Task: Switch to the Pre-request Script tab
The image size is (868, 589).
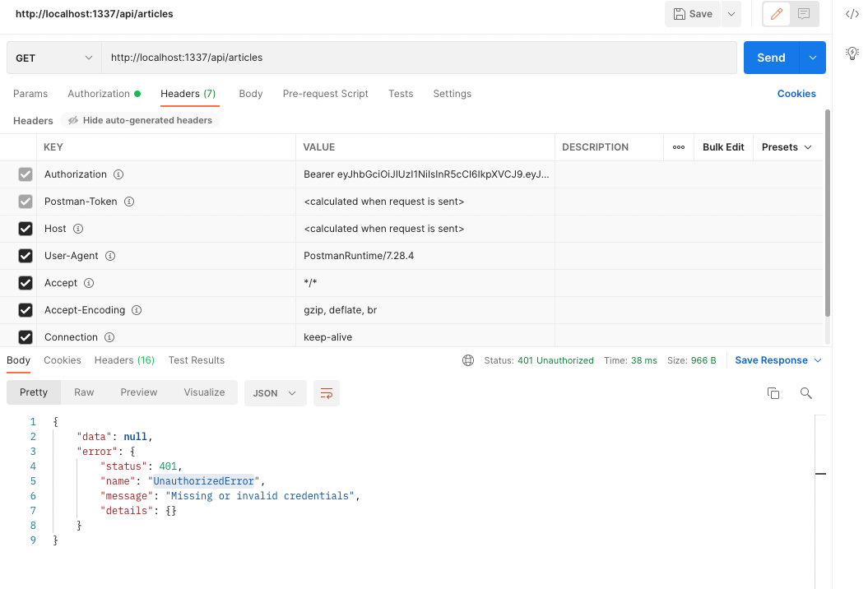Action: tap(325, 93)
